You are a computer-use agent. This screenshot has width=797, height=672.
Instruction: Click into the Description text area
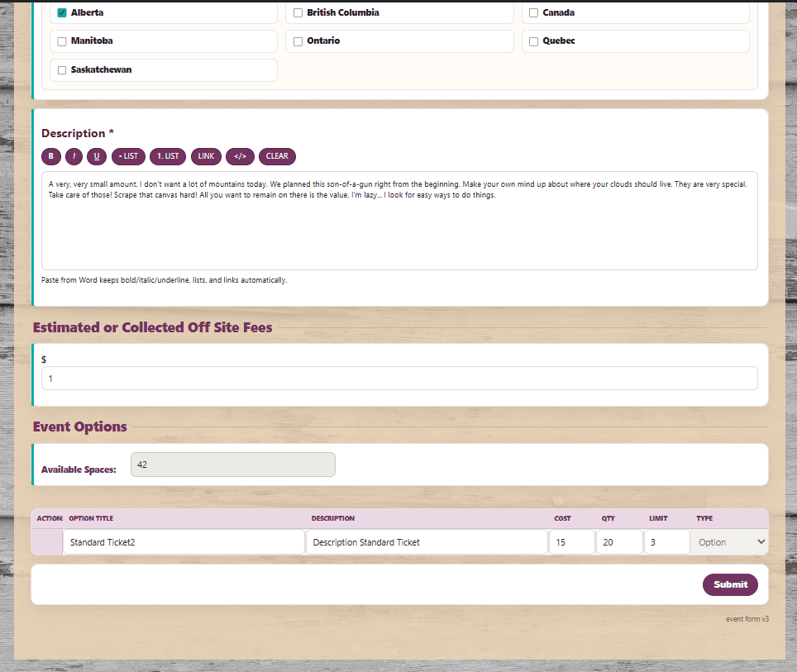[x=399, y=221]
